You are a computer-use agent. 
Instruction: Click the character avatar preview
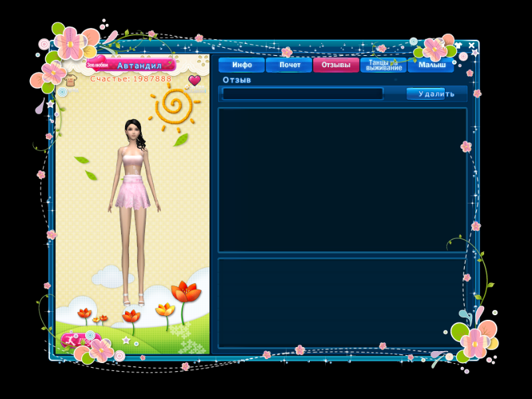point(134,212)
